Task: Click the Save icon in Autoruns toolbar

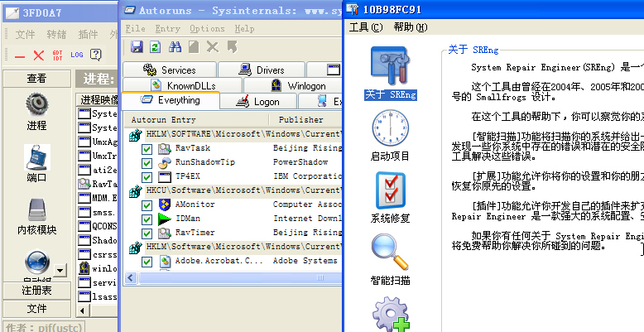Action: click(137, 46)
